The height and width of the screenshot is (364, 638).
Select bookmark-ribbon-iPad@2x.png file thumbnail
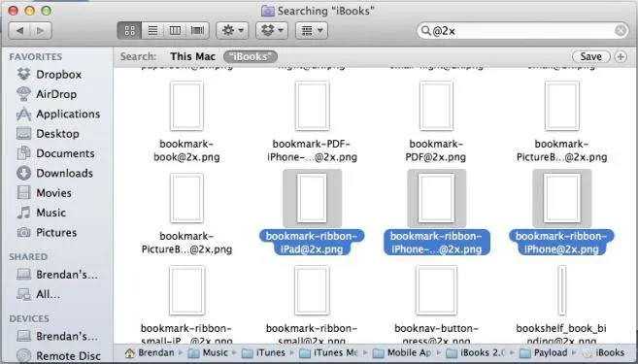click(312, 198)
